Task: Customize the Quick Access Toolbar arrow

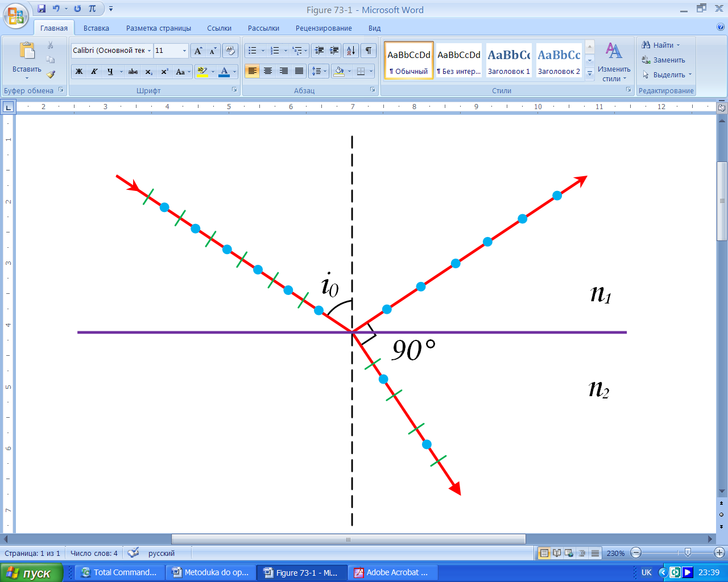Action: pyautogui.click(x=111, y=9)
